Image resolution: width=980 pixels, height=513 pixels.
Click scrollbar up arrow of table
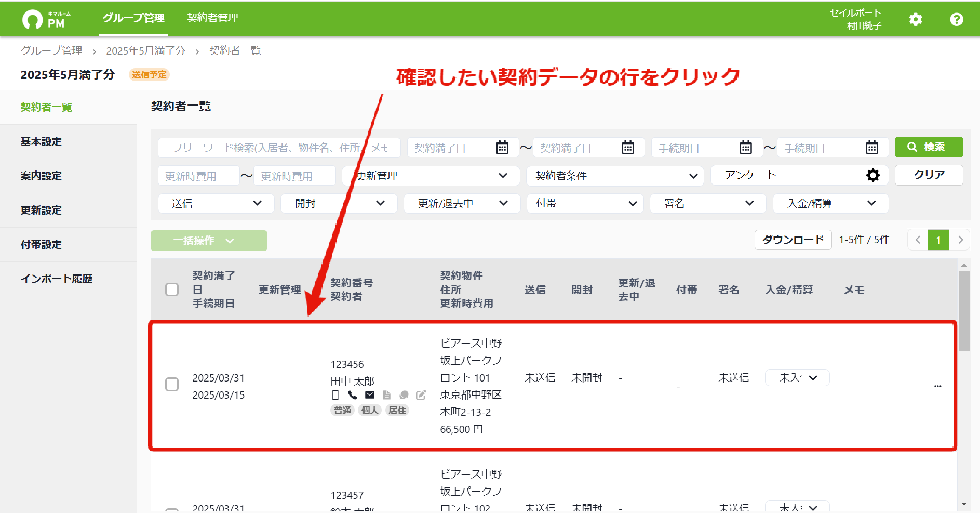tap(964, 265)
